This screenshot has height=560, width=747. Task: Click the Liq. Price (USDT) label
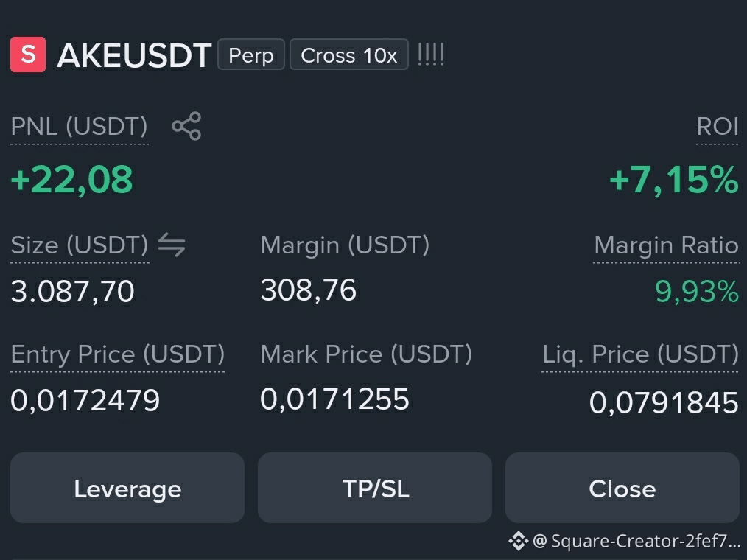640,354
